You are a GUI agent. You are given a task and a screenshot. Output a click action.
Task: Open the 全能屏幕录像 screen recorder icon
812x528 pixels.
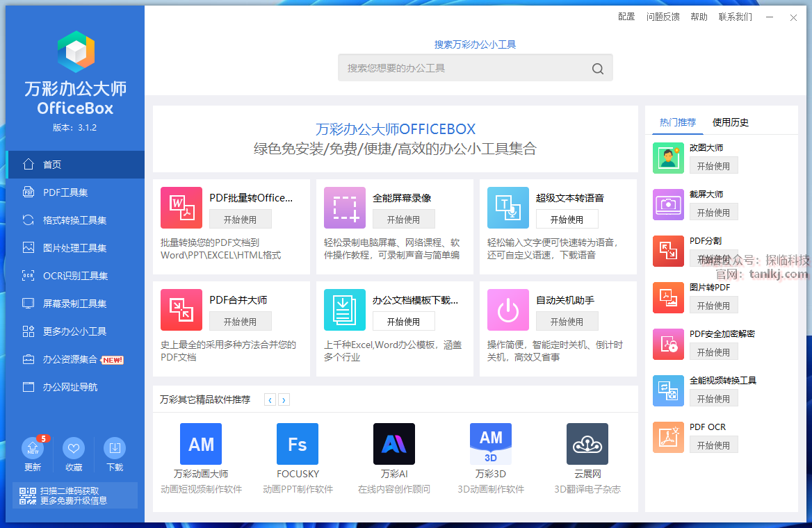pos(344,208)
